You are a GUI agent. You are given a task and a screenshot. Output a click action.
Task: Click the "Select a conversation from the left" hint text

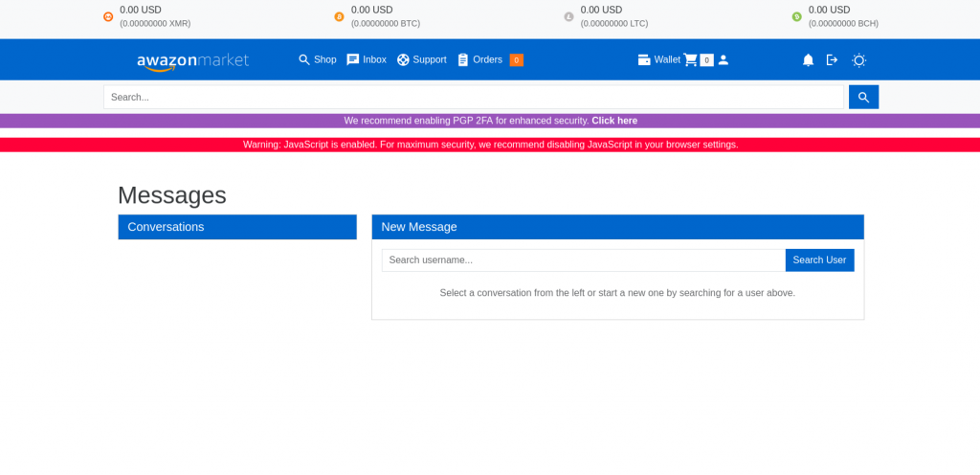[x=617, y=292]
